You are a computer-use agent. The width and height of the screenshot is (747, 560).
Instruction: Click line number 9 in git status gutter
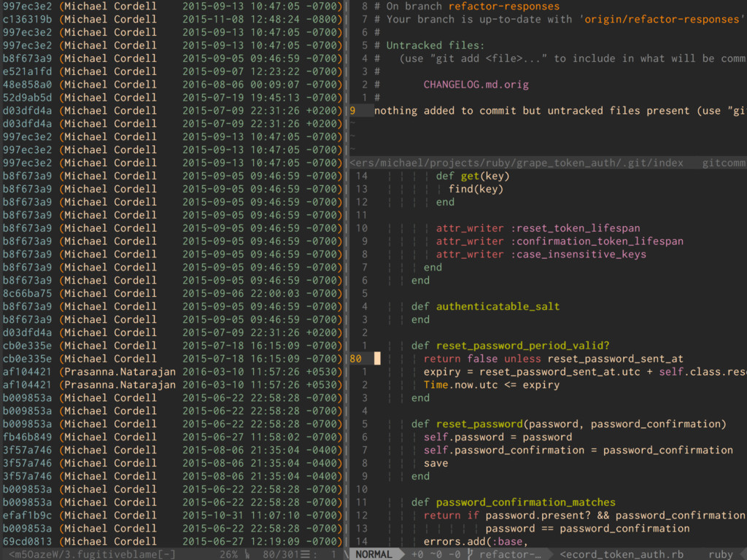coord(352,111)
